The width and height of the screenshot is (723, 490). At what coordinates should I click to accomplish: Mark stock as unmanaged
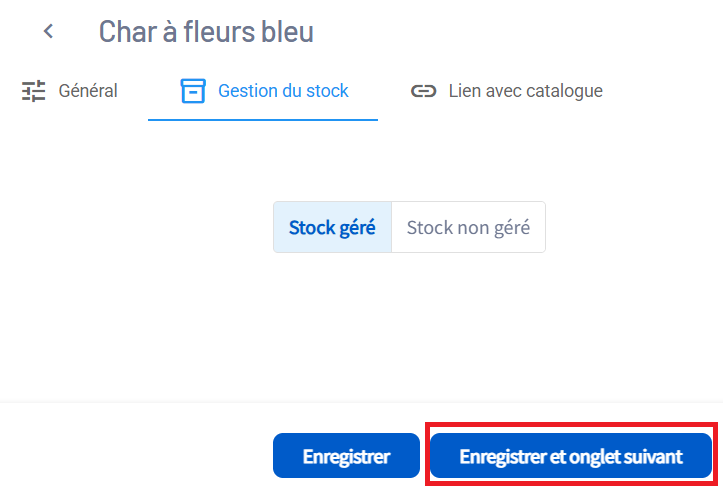468,228
